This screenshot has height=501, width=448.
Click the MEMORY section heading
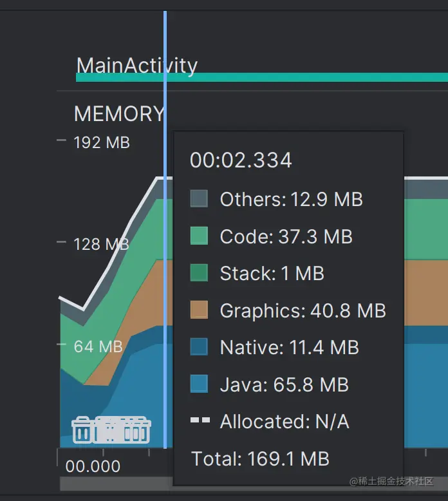(118, 114)
